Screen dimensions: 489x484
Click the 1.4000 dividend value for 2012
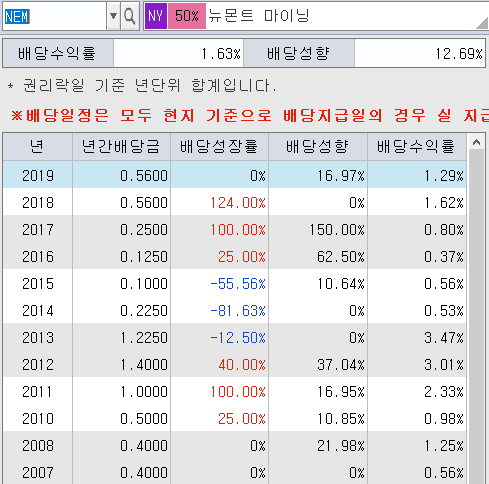144,365
